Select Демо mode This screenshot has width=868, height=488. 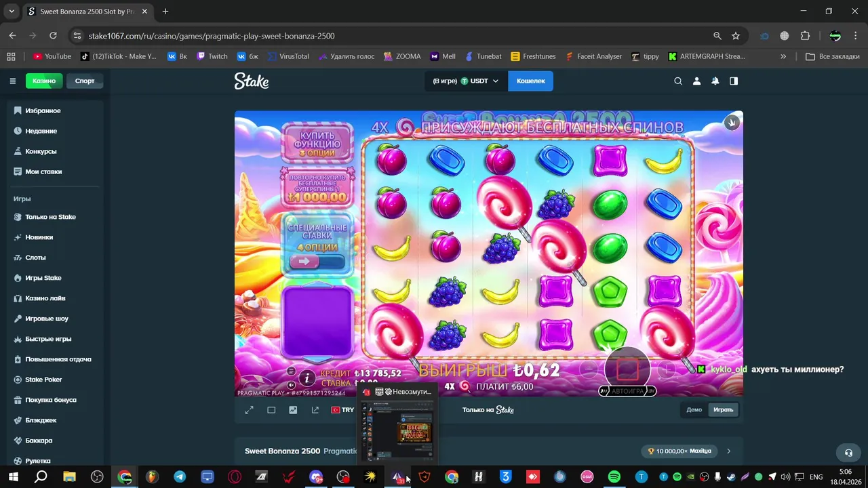694,410
